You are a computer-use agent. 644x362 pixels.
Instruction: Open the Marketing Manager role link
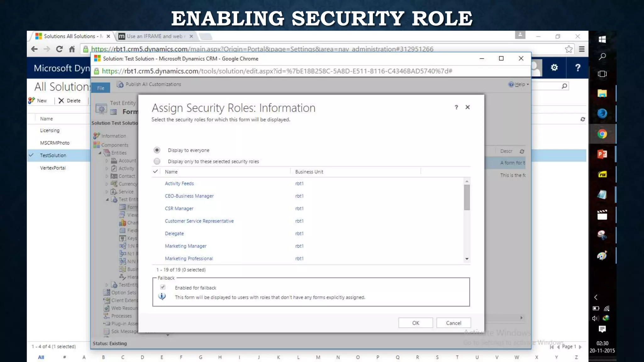pyautogui.click(x=186, y=246)
